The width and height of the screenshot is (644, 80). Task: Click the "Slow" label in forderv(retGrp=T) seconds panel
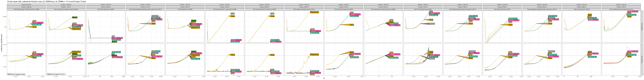point(233,55)
